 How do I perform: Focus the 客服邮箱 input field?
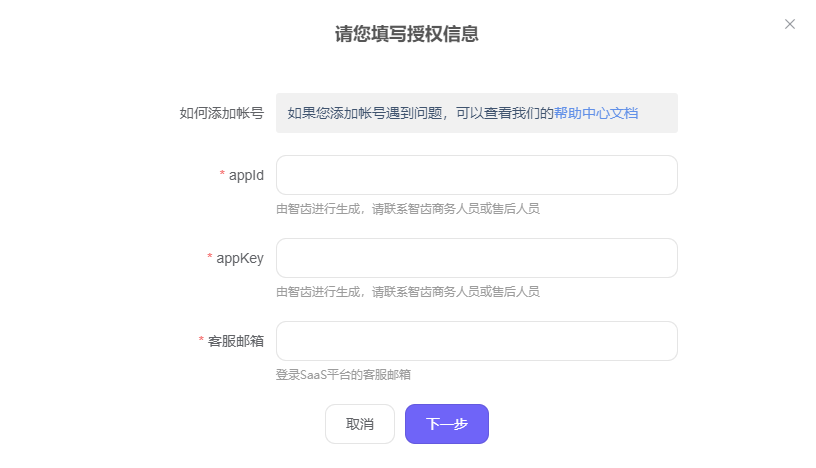coord(477,341)
